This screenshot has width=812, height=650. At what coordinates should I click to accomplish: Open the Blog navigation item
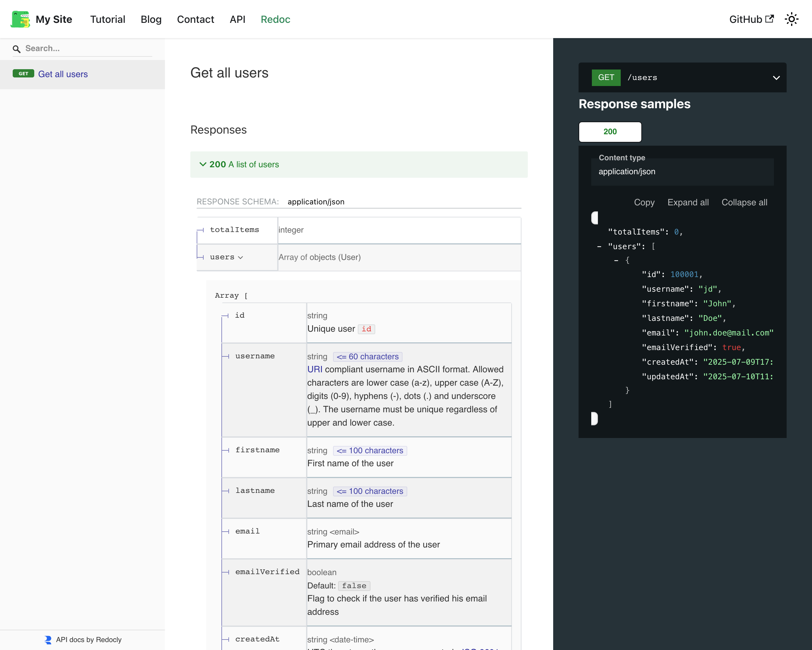pyautogui.click(x=151, y=19)
